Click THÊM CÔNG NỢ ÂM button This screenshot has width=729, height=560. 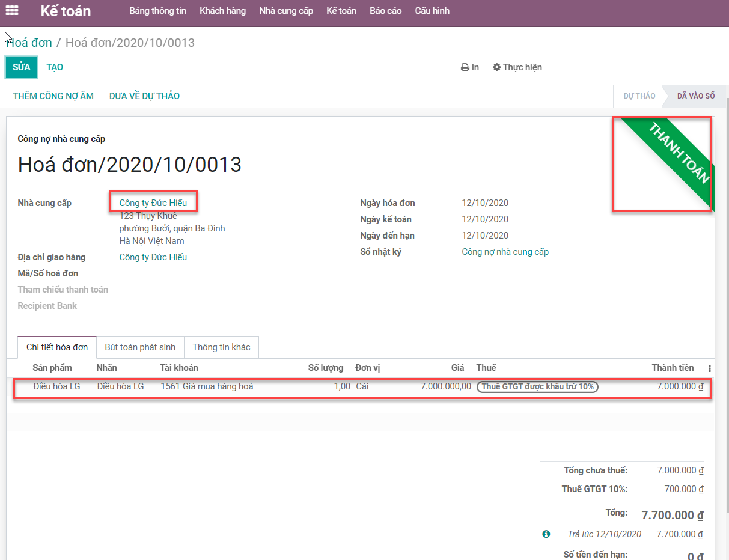tap(53, 96)
